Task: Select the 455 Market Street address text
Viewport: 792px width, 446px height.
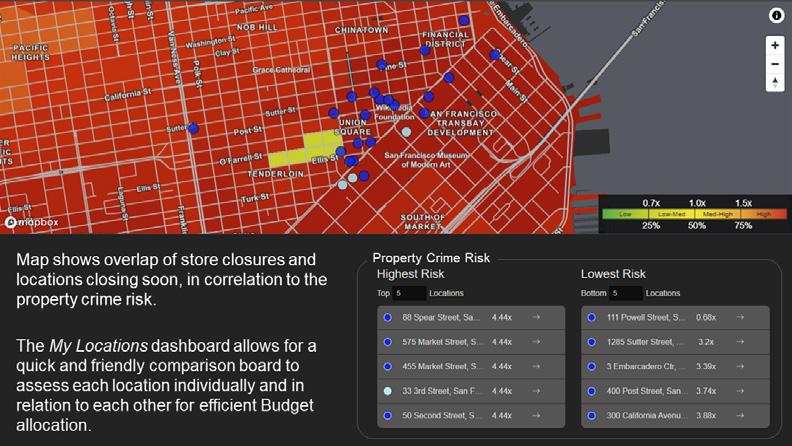Action: click(x=442, y=366)
